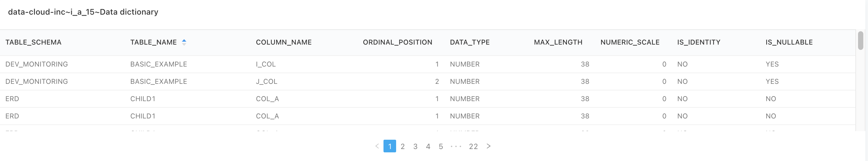Click the vertical scrollbar thumb of the table
The height and width of the screenshot is (161, 868).
(x=861, y=41)
